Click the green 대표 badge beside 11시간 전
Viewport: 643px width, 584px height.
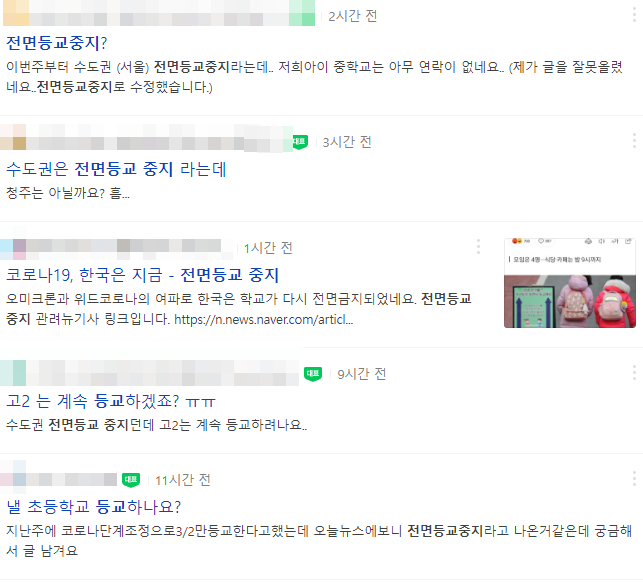click(131, 480)
